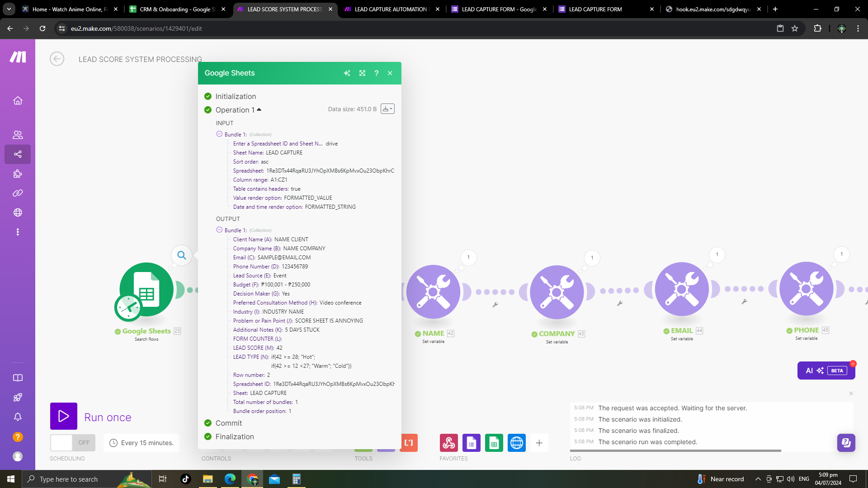Open the magnifier inspector on Google Sheets module
The image size is (868, 488).
182,255
